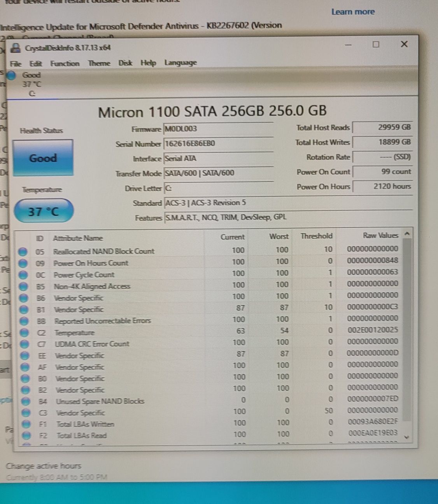Click the scroll up arrow of attribute list
Screen dimensions: 438x504
[x=407, y=234]
